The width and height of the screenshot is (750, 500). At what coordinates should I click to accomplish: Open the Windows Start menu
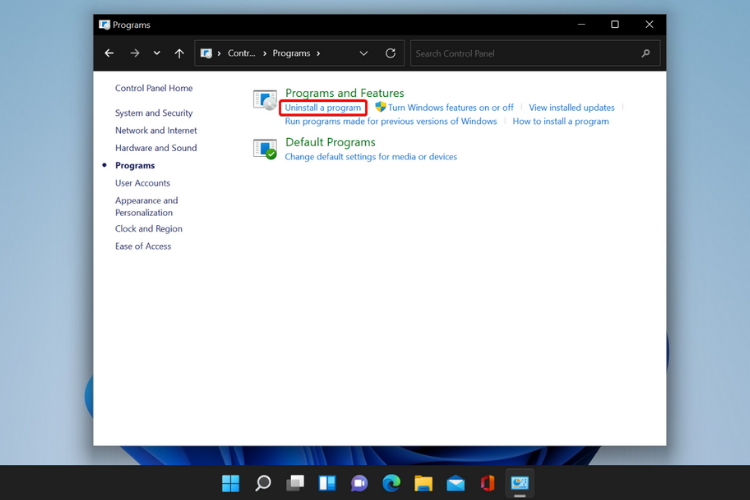(231, 483)
